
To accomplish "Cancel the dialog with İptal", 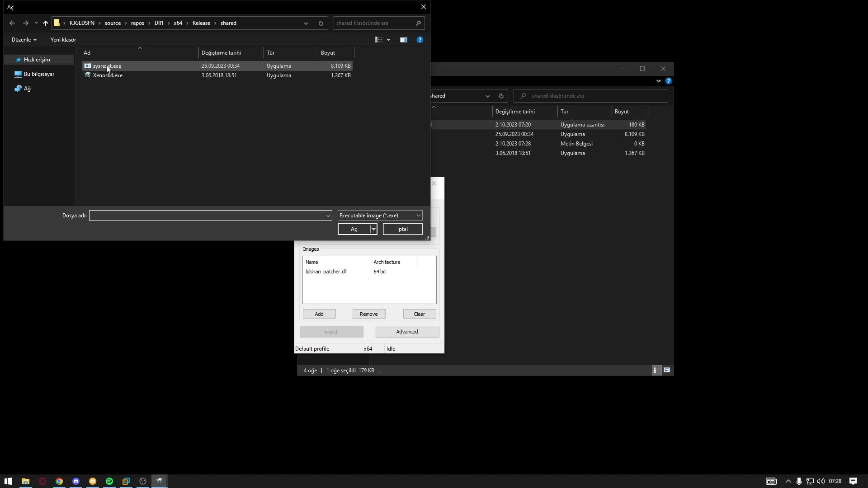I will (402, 229).
